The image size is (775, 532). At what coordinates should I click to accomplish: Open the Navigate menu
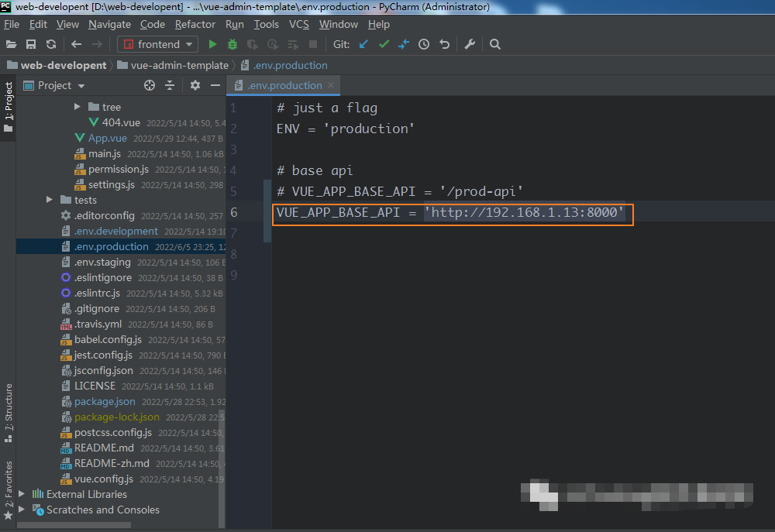tap(109, 24)
